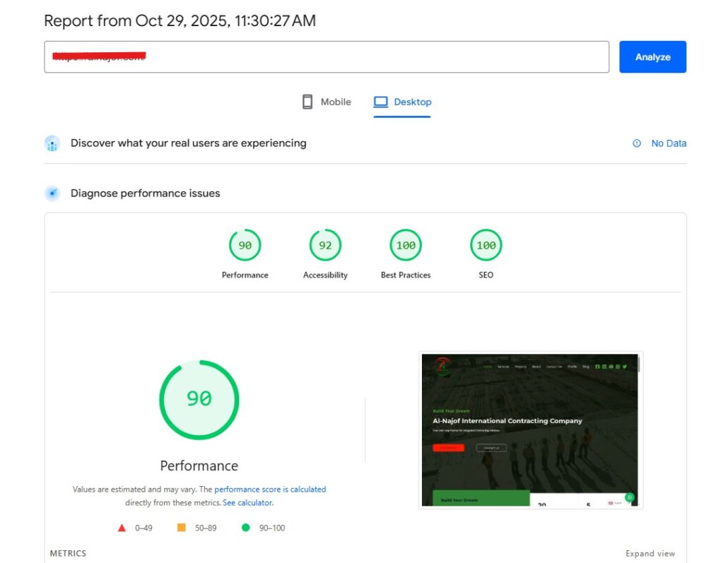Click the desktop laptop icon
This screenshot has width=728, height=563.
click(381, 102)
